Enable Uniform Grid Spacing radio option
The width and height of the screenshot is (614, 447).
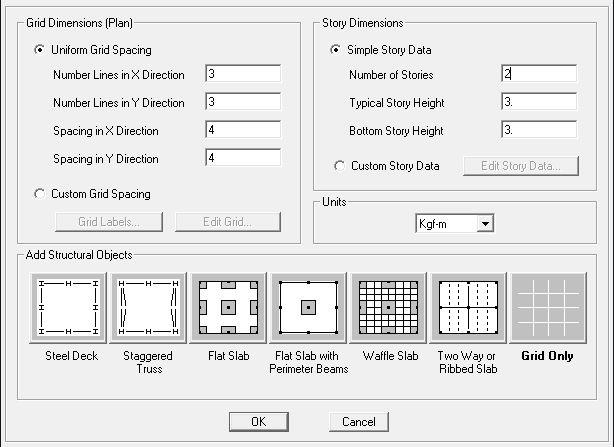[39, 50]
